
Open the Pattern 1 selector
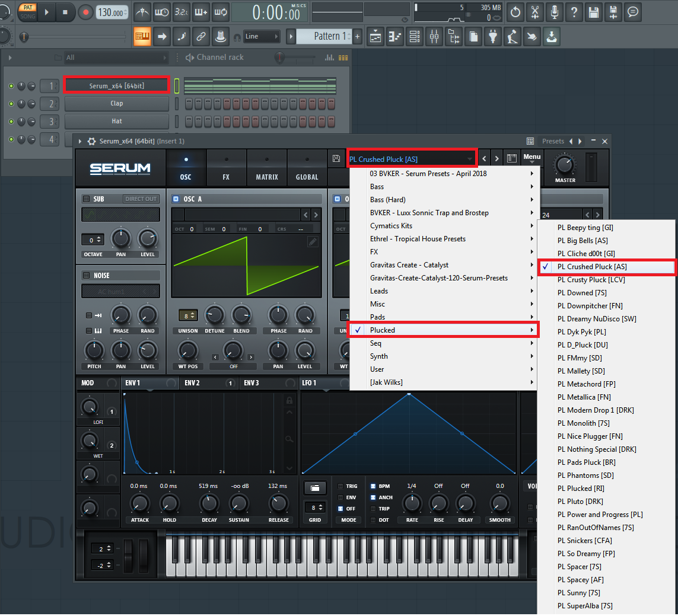point(324,37)
